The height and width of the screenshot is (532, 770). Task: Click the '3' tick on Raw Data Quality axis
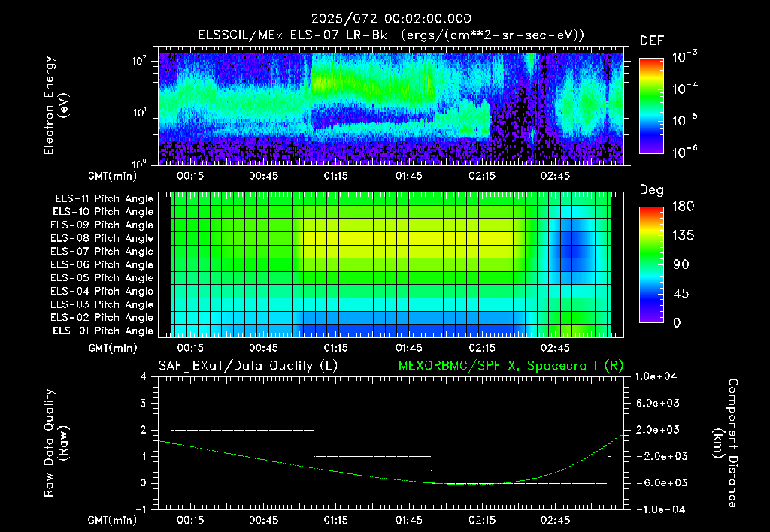(x=144, y=403)
